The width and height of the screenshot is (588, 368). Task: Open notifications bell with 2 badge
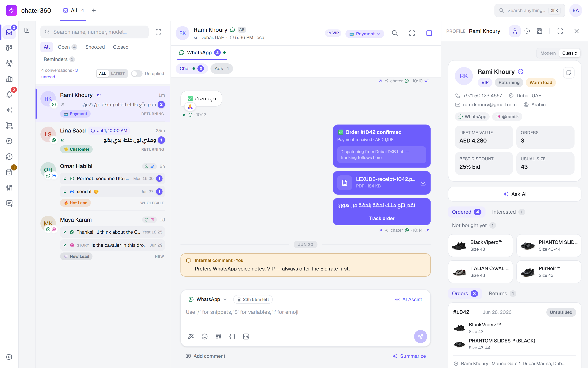(9, 94)
